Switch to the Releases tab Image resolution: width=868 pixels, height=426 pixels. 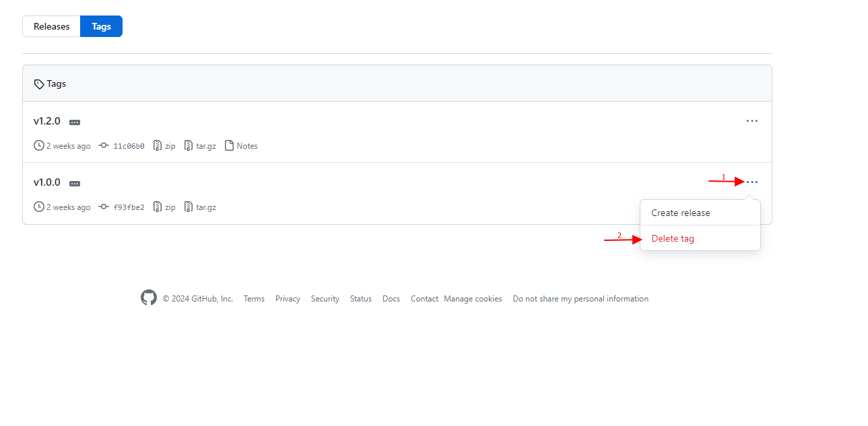point(52,26)
